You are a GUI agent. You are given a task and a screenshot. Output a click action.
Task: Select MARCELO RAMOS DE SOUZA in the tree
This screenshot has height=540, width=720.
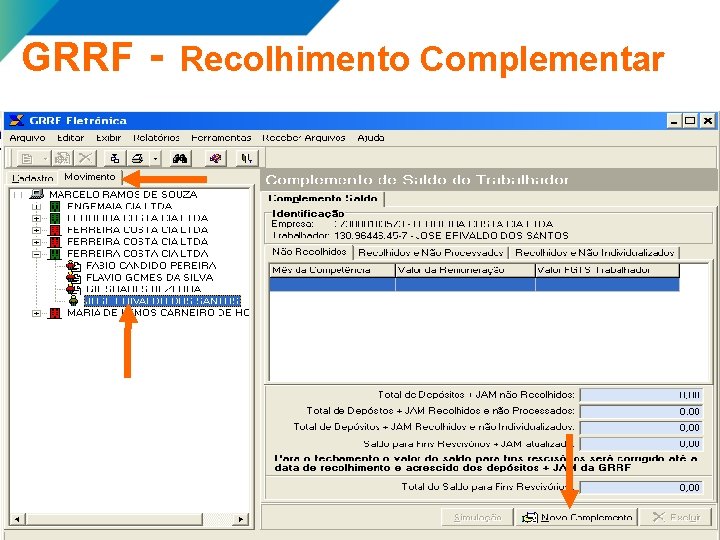123,194
